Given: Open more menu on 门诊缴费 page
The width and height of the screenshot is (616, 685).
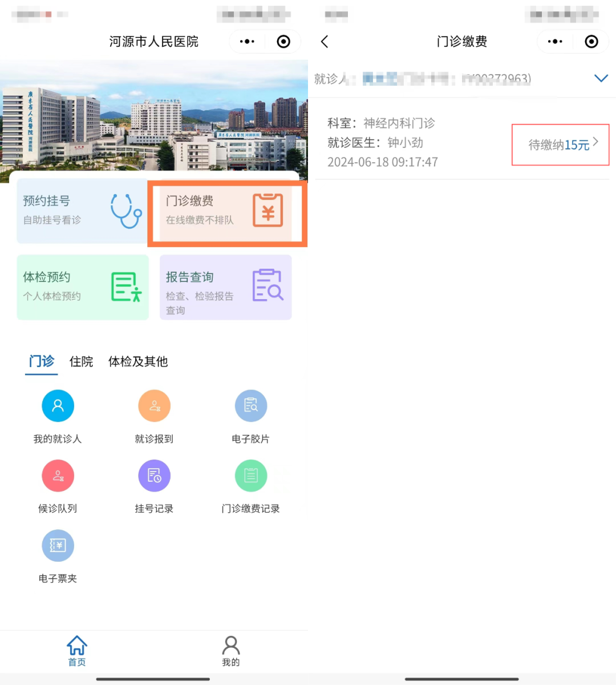Looking at the screenshot, I should [555, 42].
